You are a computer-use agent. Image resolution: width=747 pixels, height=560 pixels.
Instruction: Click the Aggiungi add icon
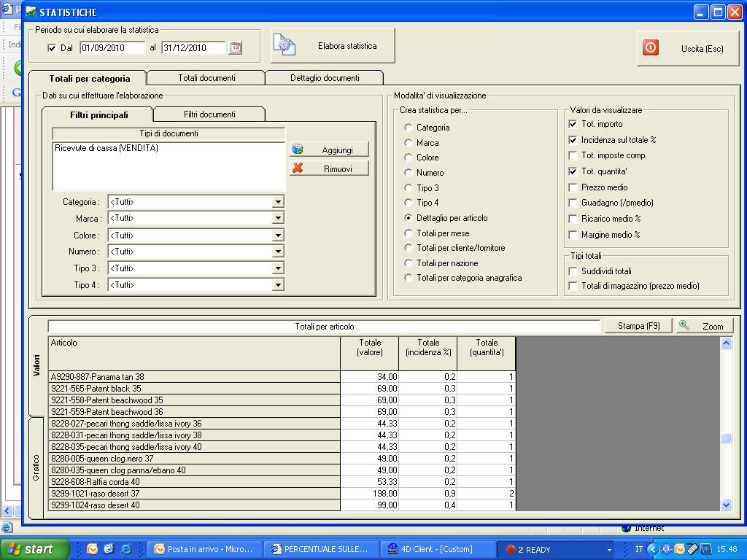[x=298, y=149]
